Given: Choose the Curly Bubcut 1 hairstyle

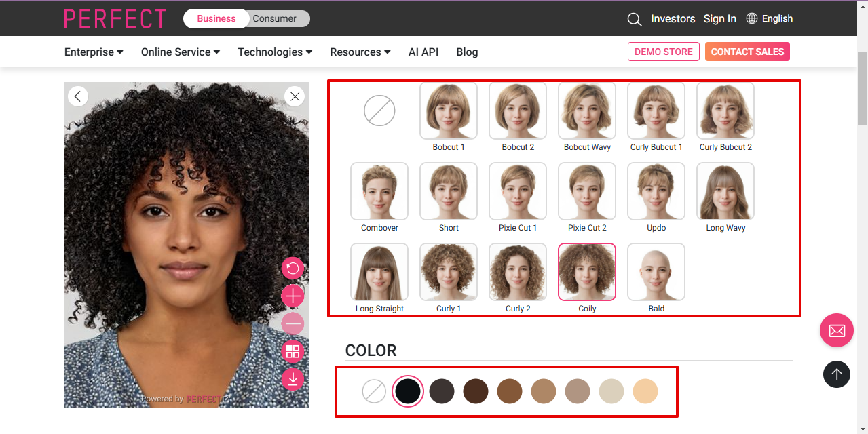Looking at the screenshot, I should (x=656, y=111).
